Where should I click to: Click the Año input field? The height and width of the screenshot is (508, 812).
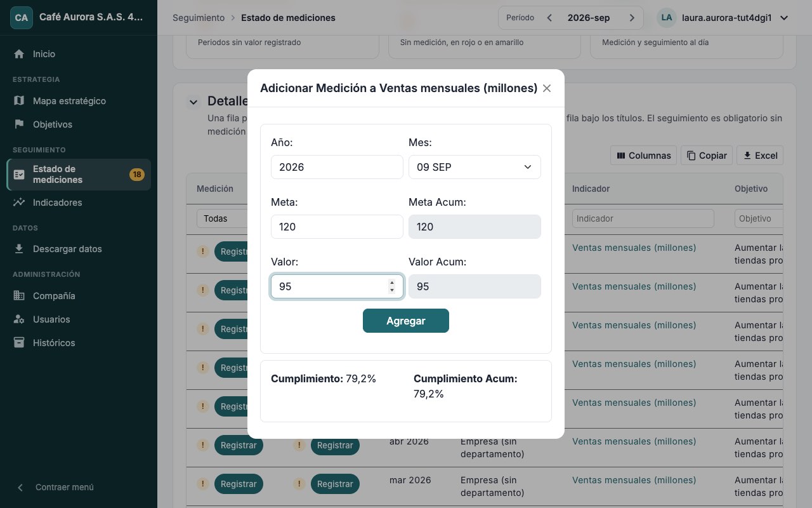337,167
